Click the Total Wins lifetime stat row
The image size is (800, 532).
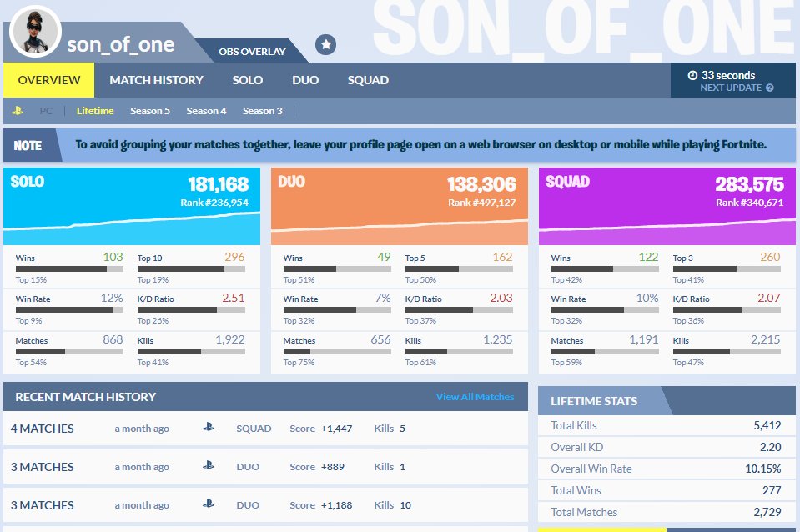click(667, 490)
